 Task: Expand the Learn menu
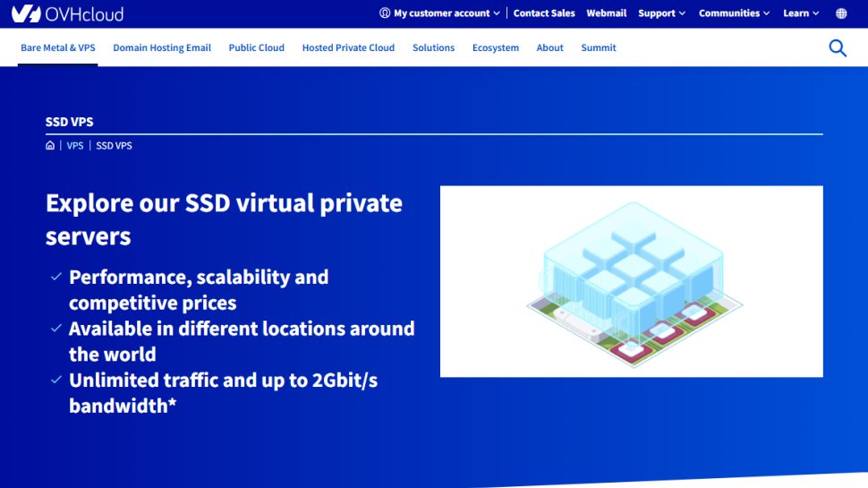(x=801, y=13)
